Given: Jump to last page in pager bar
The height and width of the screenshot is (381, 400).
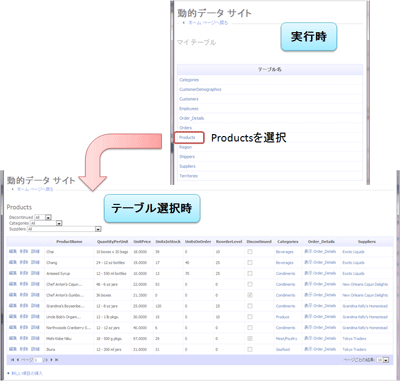Looking at the screenshot, I should pyautogui.click(x=56, y=360).
